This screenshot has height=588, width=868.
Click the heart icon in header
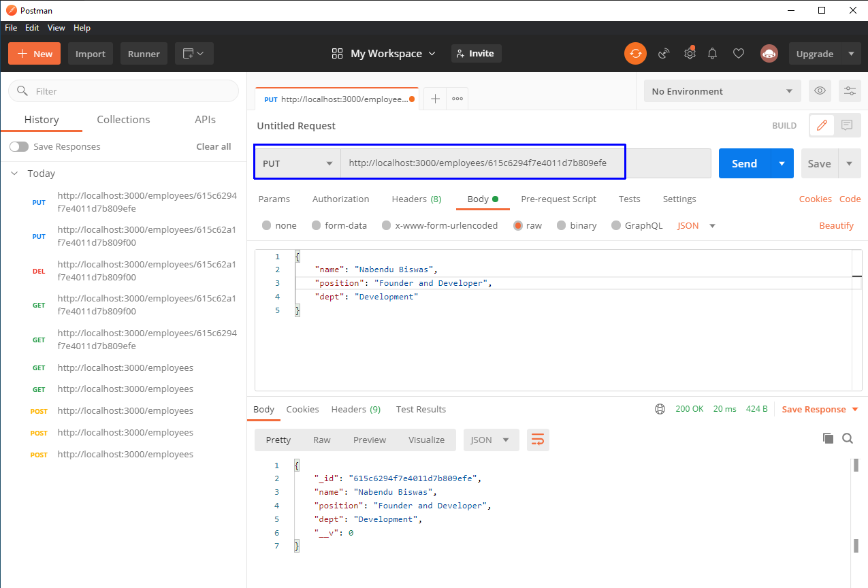[739, 54]
